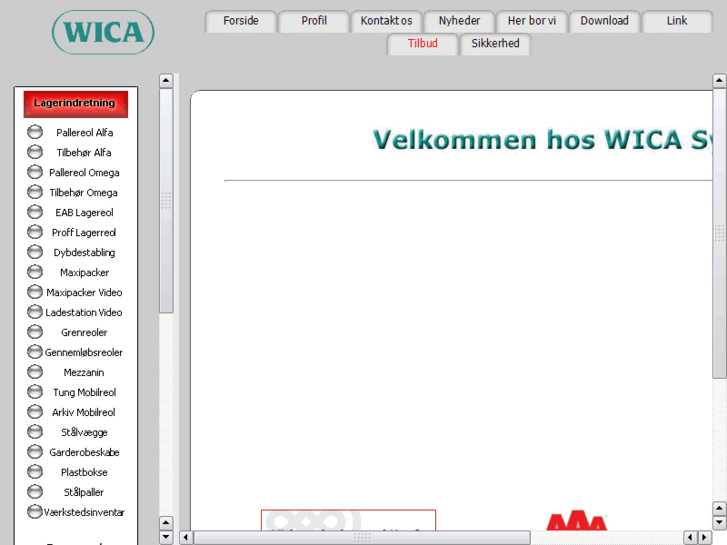The image size is (727, 545).
Task: Open the Pallereol Alfa link
Action: pos(84,133)
